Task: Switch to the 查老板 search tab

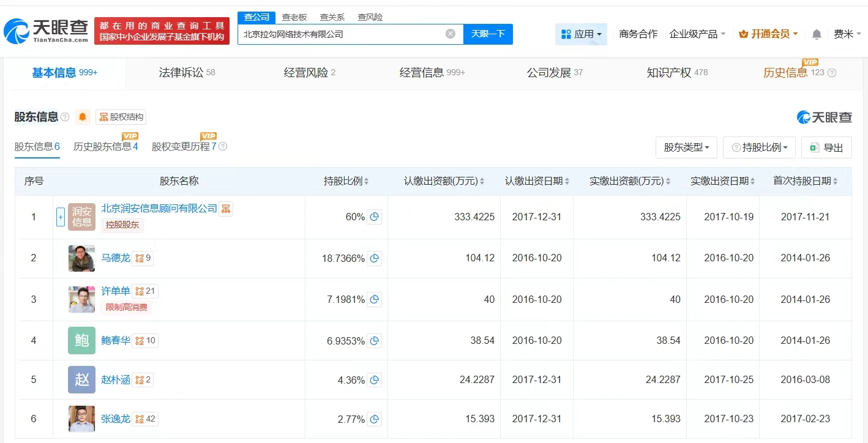Action: click(x=294, y=17)
